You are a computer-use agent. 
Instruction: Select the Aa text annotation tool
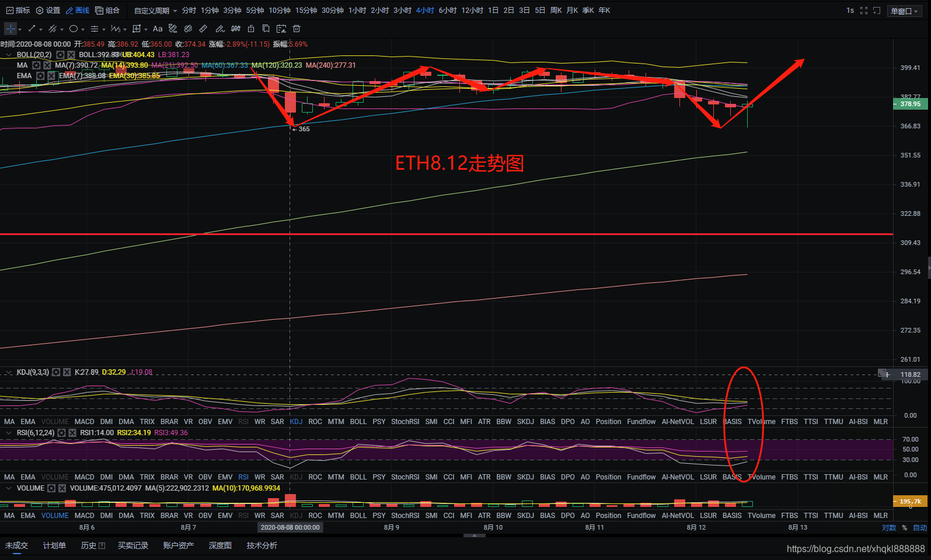[x=158, y=29]
